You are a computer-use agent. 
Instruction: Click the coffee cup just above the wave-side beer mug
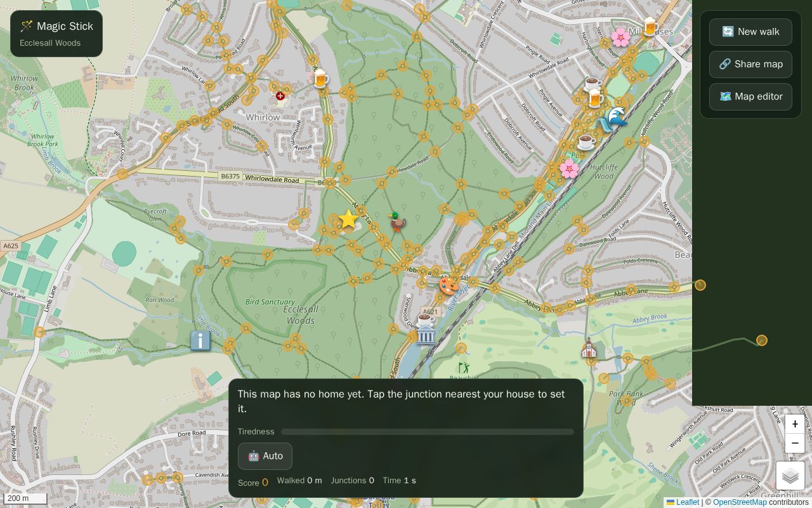(x=593, y=83)
